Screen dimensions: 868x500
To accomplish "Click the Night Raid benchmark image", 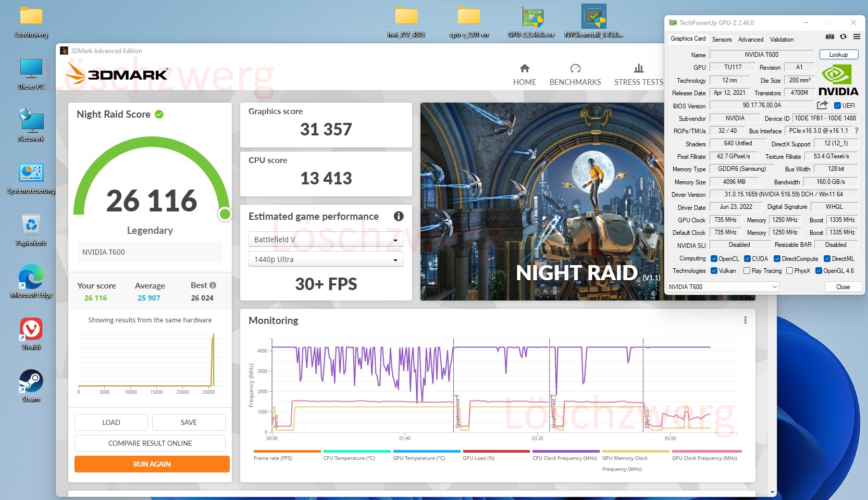I will tap(542, 202).
